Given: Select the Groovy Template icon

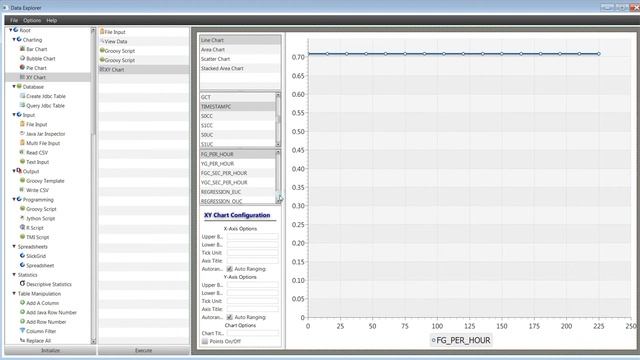Looking at the screenshot, I should coord(22,180).
